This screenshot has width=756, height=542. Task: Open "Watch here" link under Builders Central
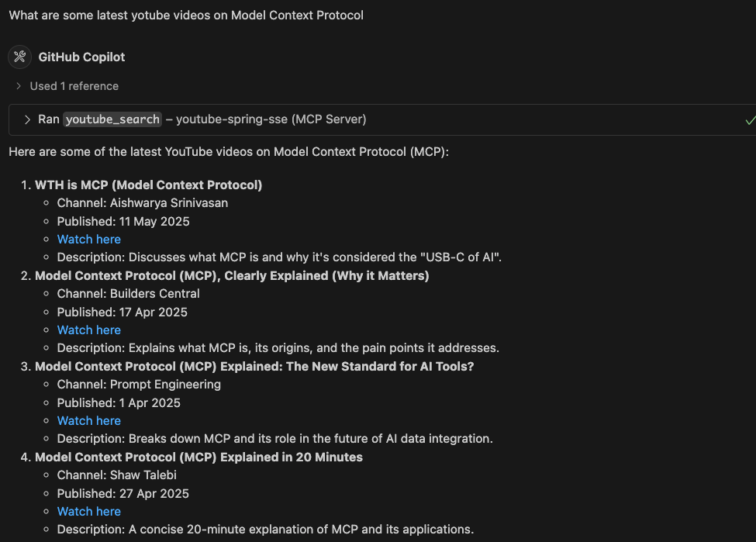[x=88, y=330]
